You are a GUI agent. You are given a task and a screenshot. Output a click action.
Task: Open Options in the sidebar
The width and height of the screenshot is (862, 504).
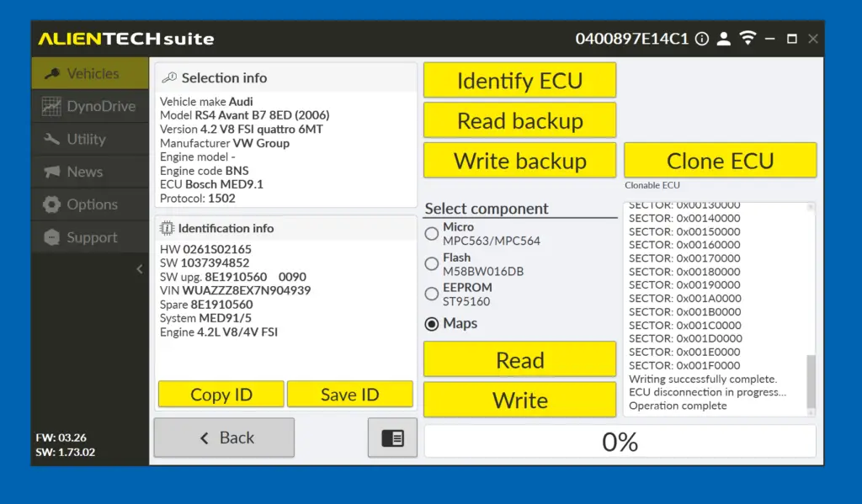click(x=90, y=204)
